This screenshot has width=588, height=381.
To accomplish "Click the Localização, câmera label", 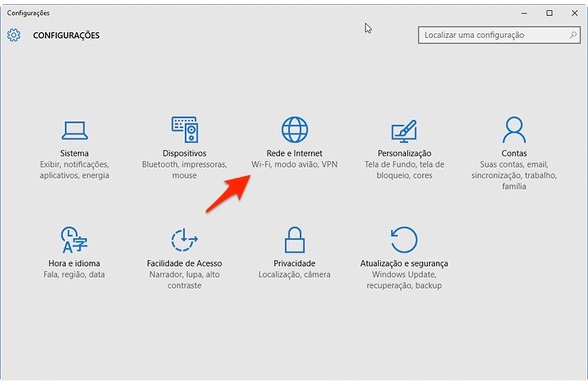I will [294, 275].
